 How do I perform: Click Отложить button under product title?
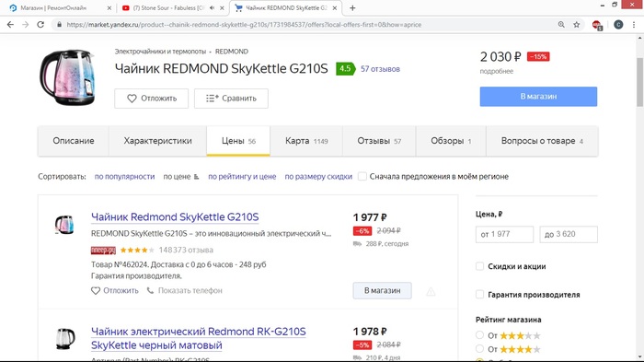tap(151, 99)
